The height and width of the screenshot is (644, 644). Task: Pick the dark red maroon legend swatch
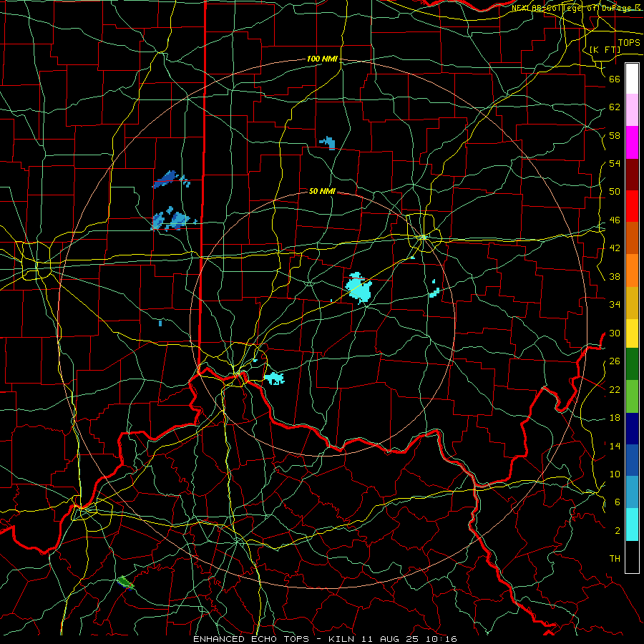coord(632,175)
